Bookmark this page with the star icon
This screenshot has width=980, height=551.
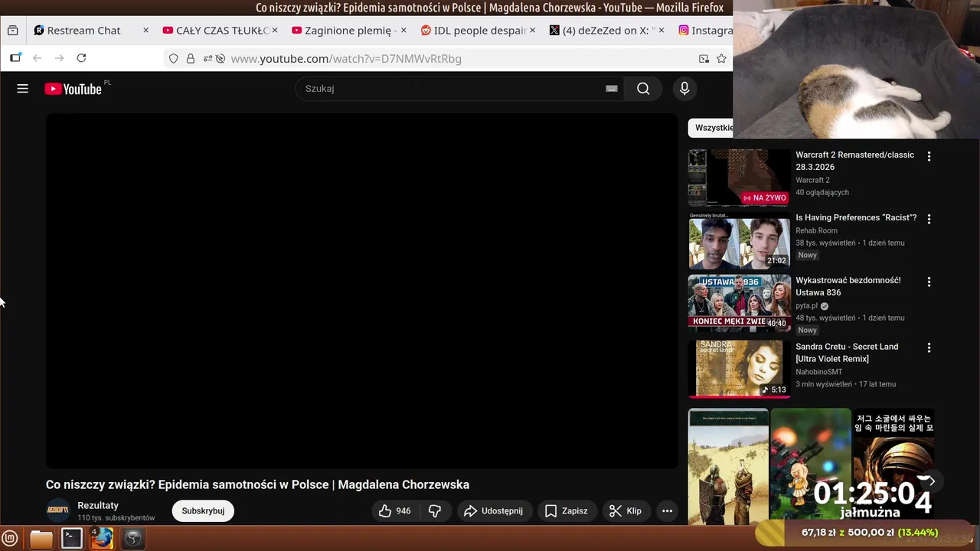pyautogui.click(x=721, y=58)
